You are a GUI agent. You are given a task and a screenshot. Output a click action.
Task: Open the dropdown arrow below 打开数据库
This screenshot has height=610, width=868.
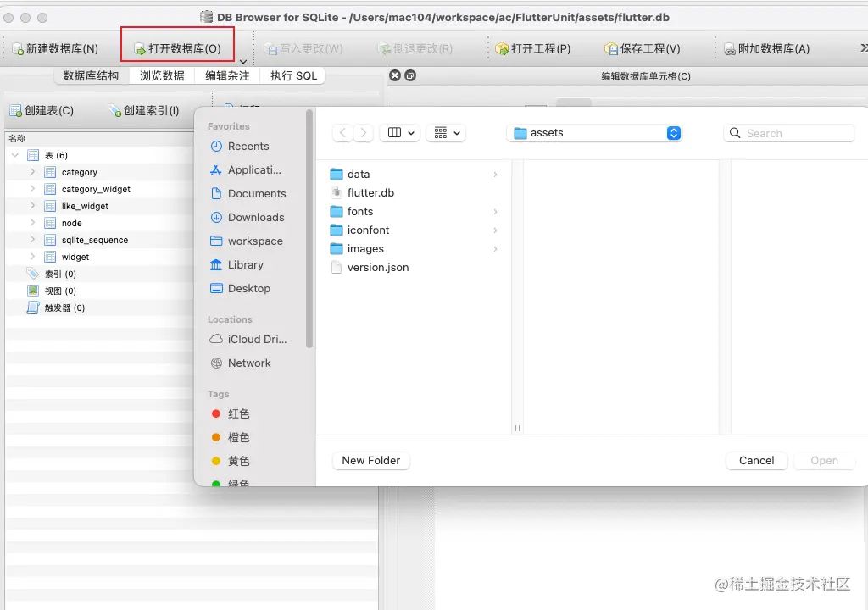(242, 59)
